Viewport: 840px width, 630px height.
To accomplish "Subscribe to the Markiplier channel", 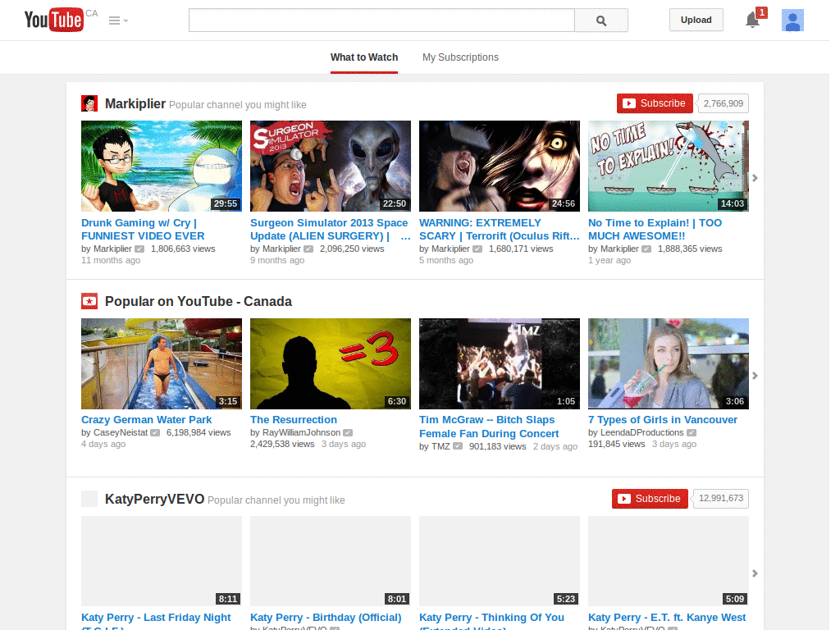I will coord(655,103).
